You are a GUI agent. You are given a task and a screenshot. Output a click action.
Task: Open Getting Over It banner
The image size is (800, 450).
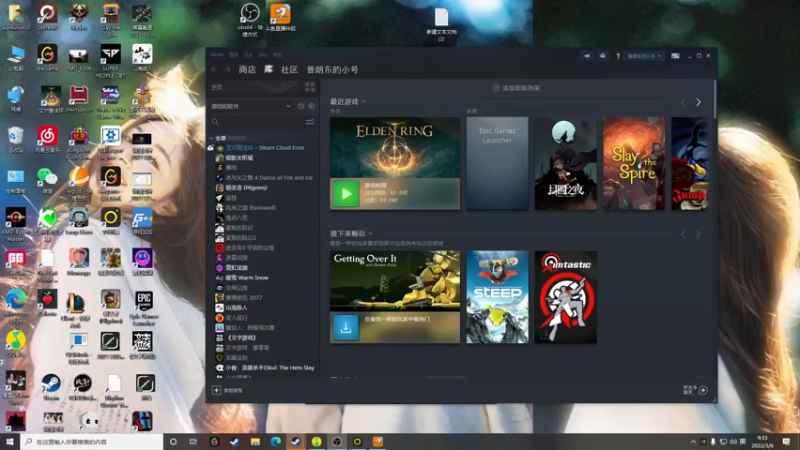(x=394, y=281)
